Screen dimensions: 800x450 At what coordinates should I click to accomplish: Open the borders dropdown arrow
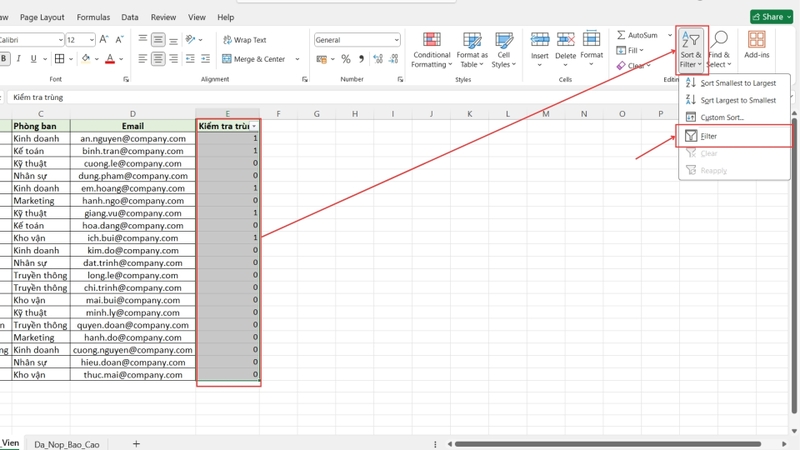[x=71, y=59]
